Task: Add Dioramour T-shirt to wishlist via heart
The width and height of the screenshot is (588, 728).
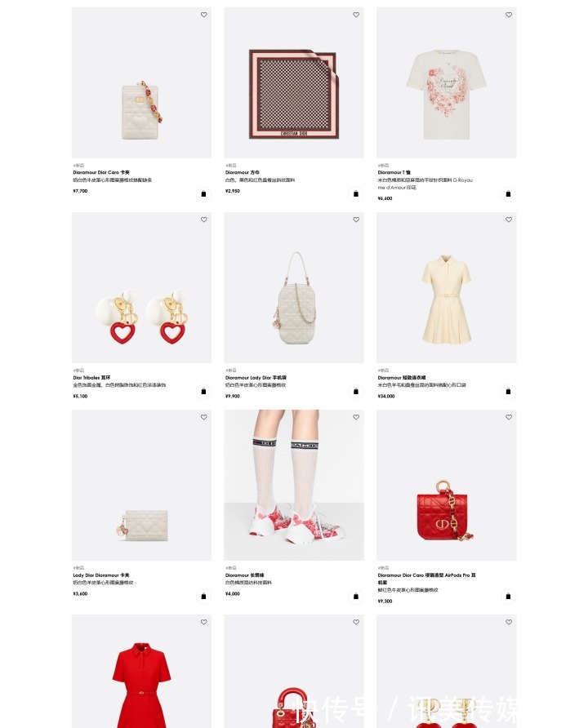Action: click(509, 15)
